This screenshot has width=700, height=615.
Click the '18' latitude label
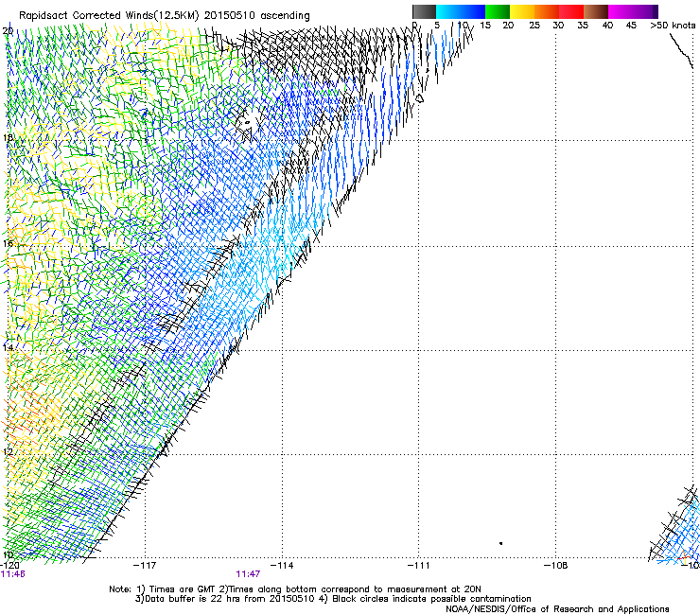click(x=8, y=137)
